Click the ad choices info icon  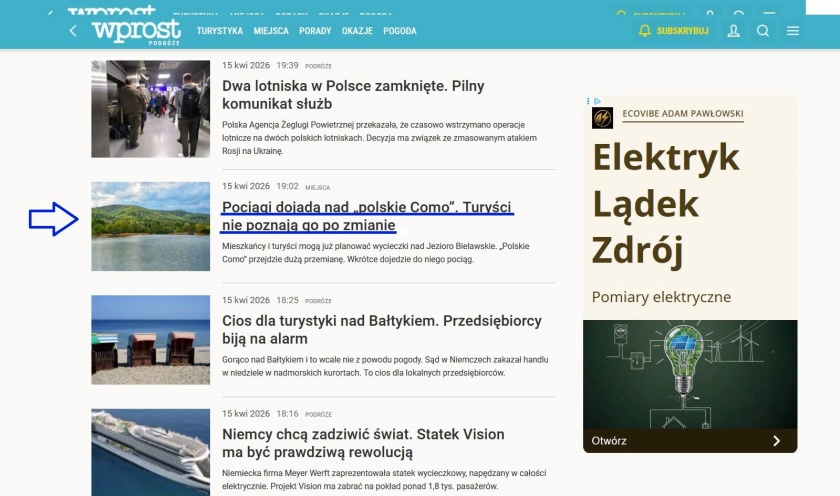click(597, 101)
